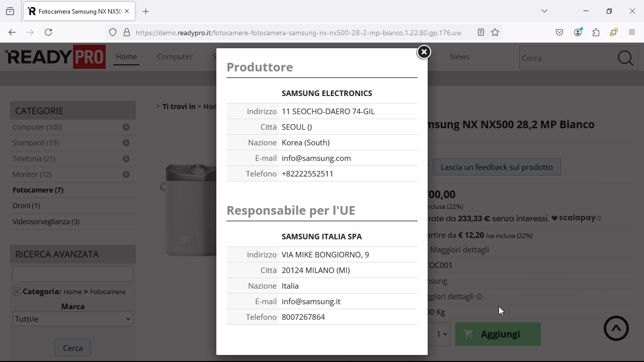Click the Home breadcrumb in Categoria filter
This screenshot has width=644, height=362.
pyautogui.click(x=72, y=292)
